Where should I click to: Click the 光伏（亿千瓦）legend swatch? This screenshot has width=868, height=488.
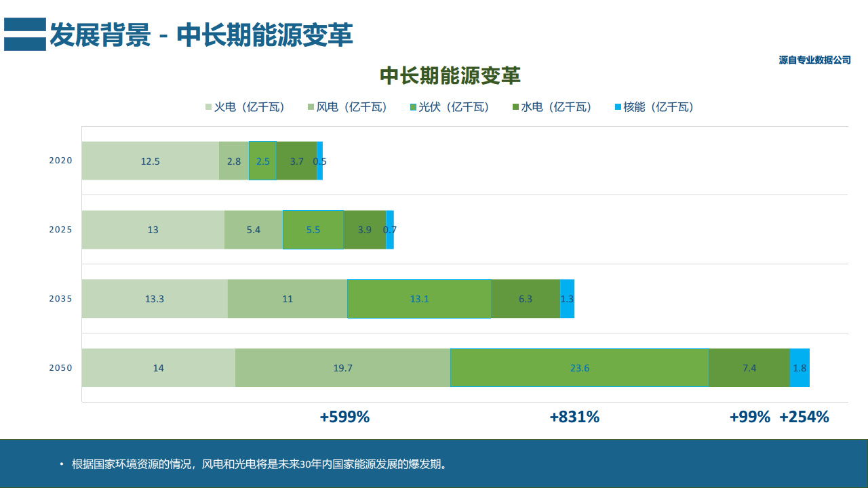click(x=413, y=107)
